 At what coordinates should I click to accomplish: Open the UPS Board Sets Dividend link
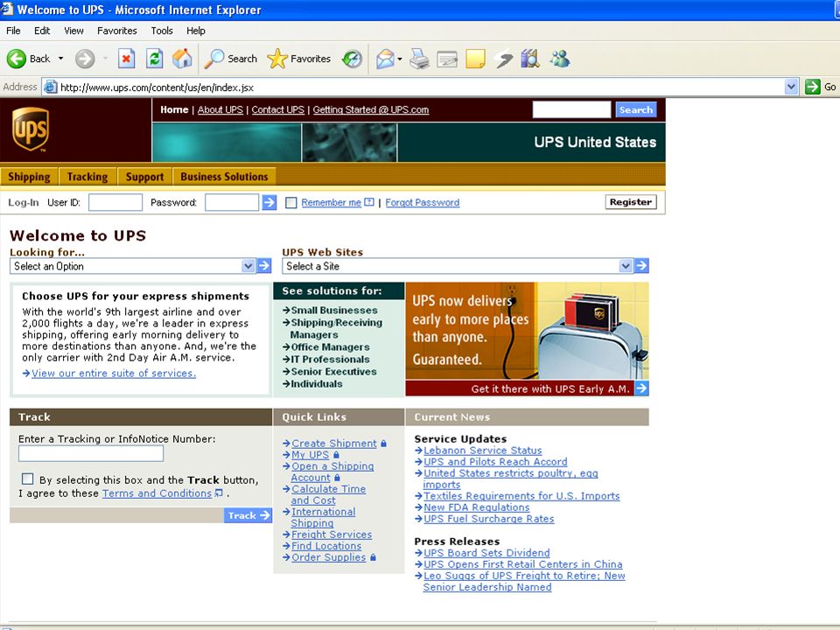pos(486,553)
